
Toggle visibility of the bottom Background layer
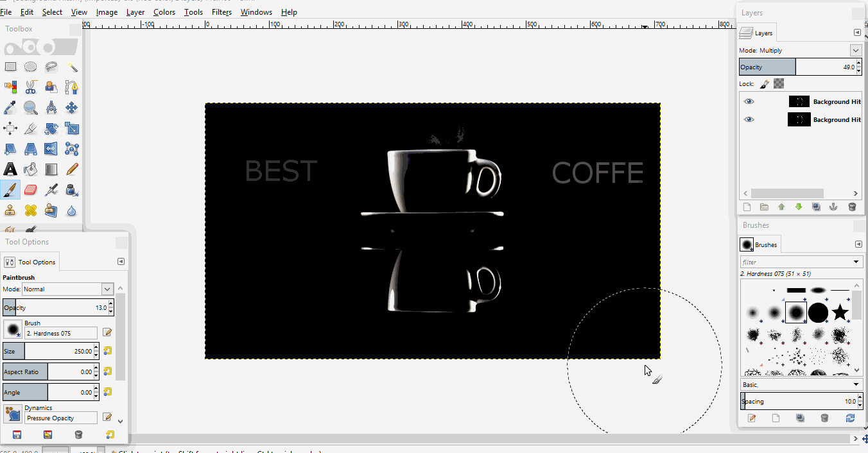(749, 119)
